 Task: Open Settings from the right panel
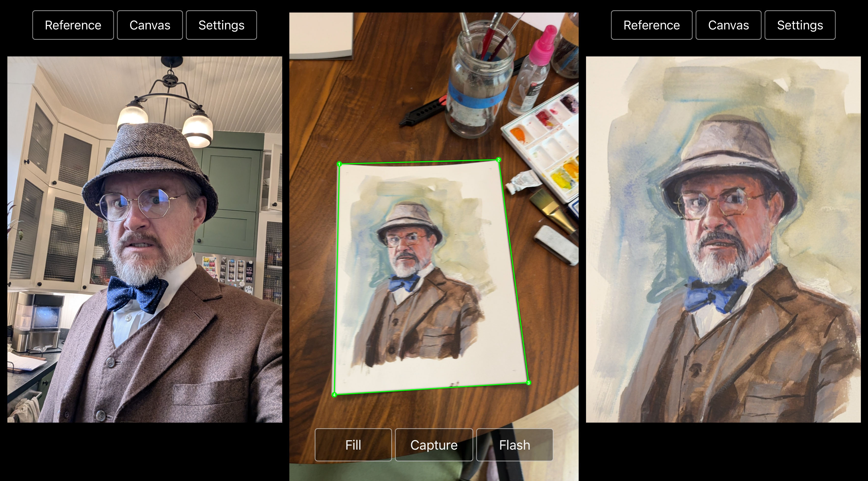[800, 25]
